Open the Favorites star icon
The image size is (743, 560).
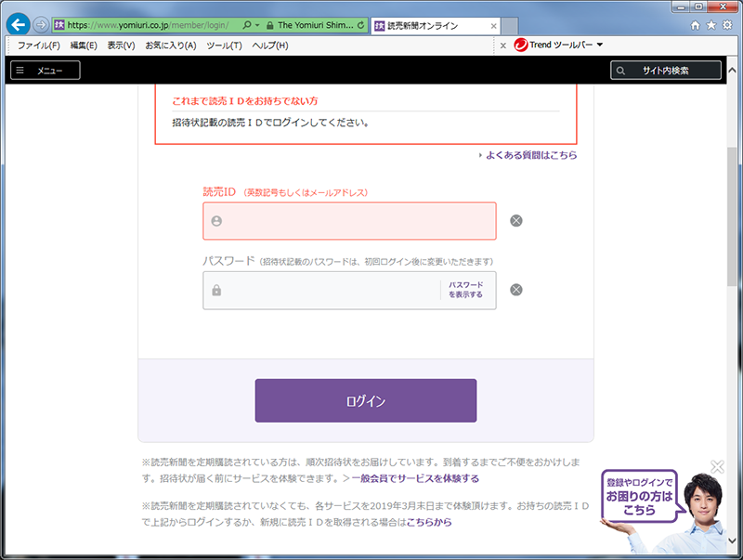[710, 26]
